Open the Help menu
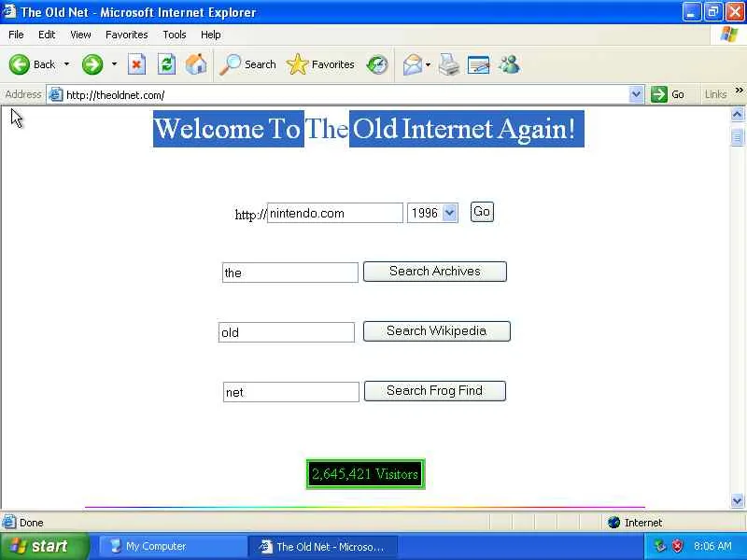The image size is (747, 560). coord(211,35)
